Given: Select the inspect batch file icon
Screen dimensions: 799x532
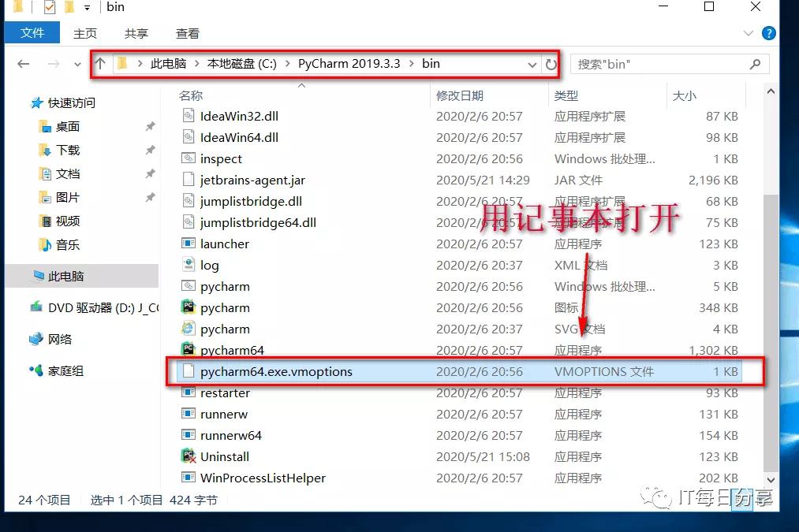Looking at the screenshot, I should tap(189, 158).
